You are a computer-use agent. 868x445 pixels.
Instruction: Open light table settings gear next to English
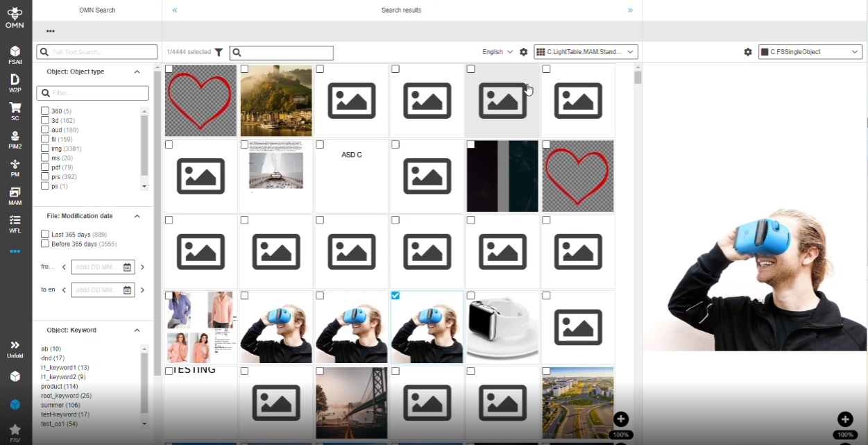click(524, 52)
